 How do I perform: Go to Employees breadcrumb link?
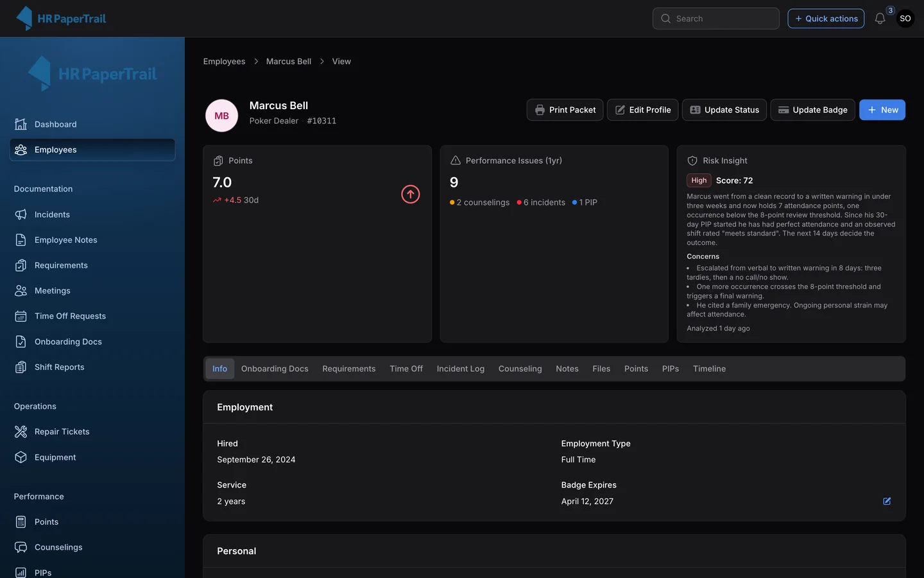pos(225,62)
